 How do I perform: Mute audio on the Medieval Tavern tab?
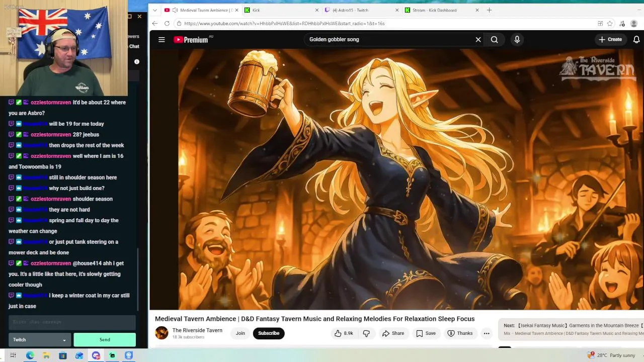pyautogui.click(x=175, y=10)
